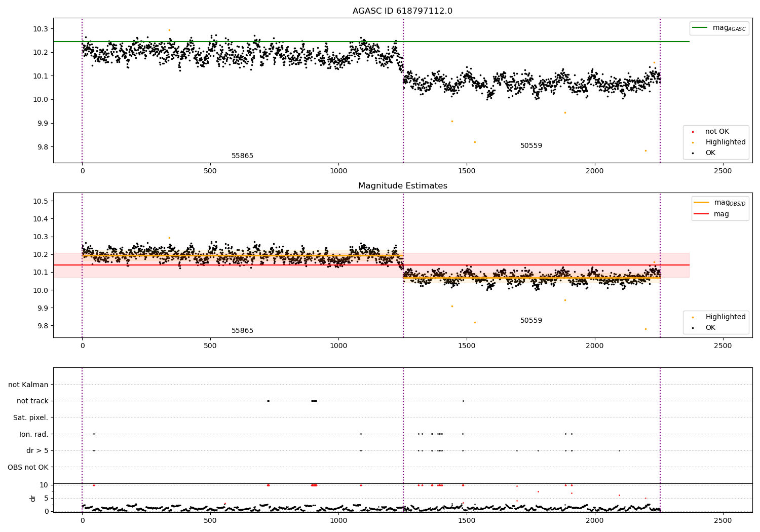The width and height of the screenshot is (760, 532).
Task: Click x-tick 2500 under the dr plot
Action: [723, 520]
